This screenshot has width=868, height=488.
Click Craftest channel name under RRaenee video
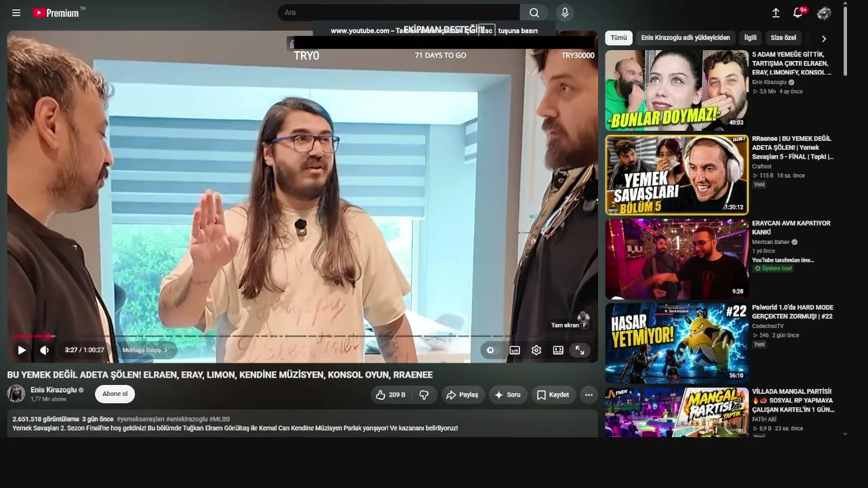(762, 166)
